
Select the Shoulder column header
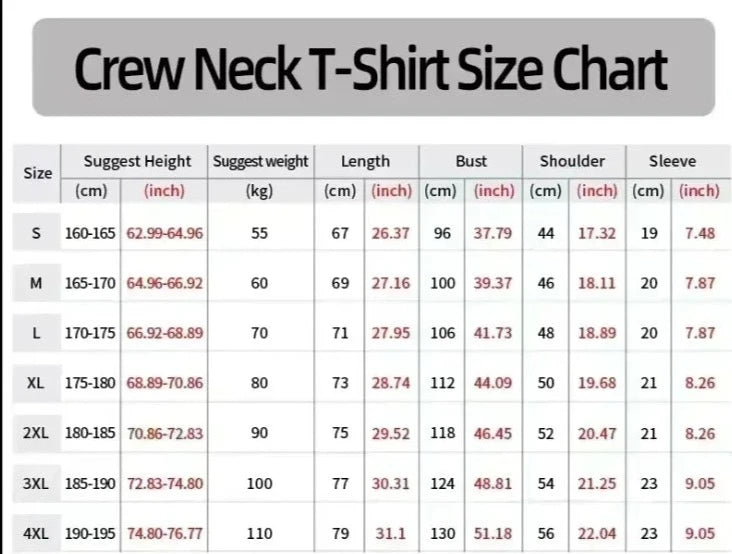pos(572,161)
